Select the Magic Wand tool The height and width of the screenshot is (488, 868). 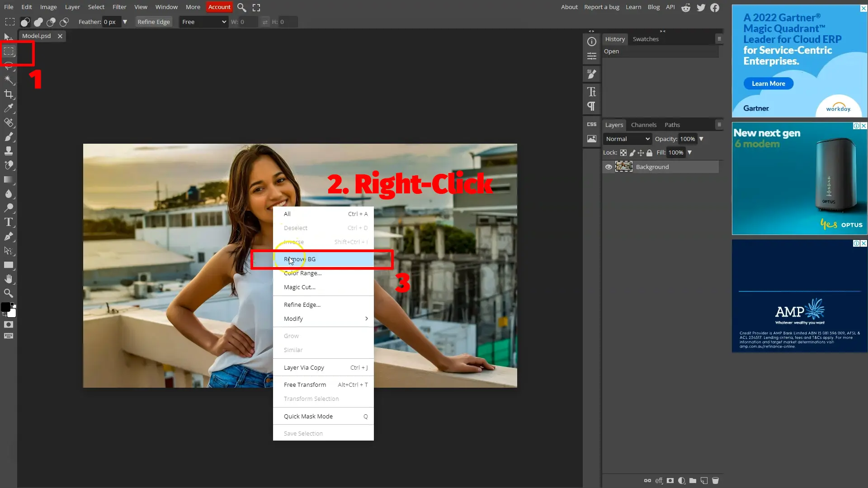click(9, 80)
